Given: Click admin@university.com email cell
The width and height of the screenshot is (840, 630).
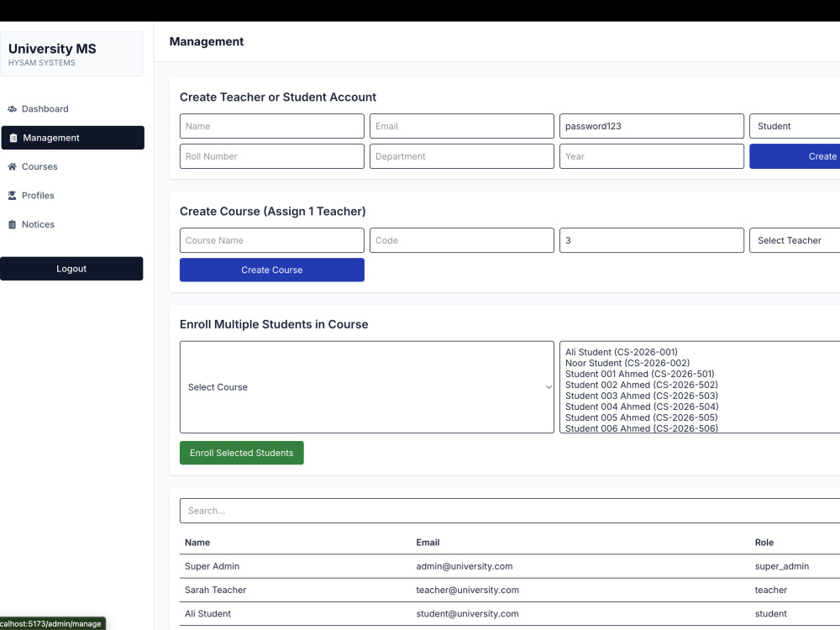Looking at the screenshot, I should (465, 566).
